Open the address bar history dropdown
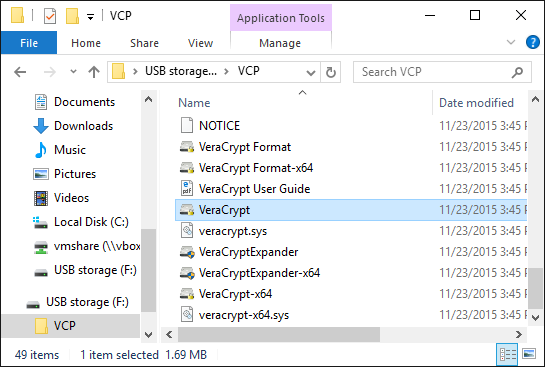The width and height of the screenshot is (545, 367). (311, 72)
